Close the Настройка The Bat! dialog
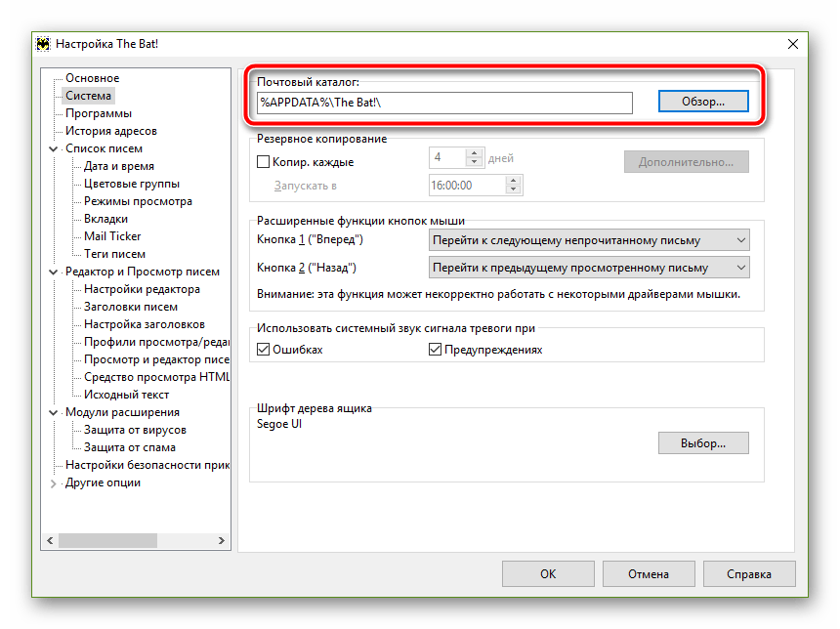Viewport: 840px width, 629px height. (x=793, y=44)
